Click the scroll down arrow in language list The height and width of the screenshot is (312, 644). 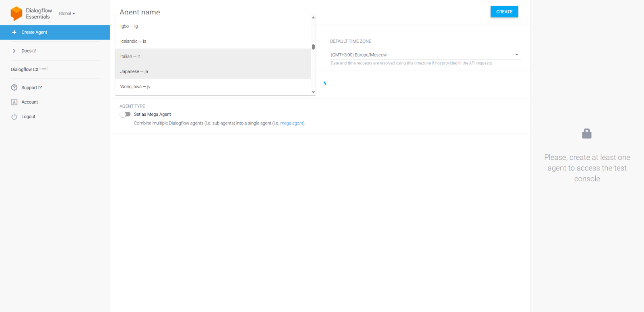pos(313,92)
